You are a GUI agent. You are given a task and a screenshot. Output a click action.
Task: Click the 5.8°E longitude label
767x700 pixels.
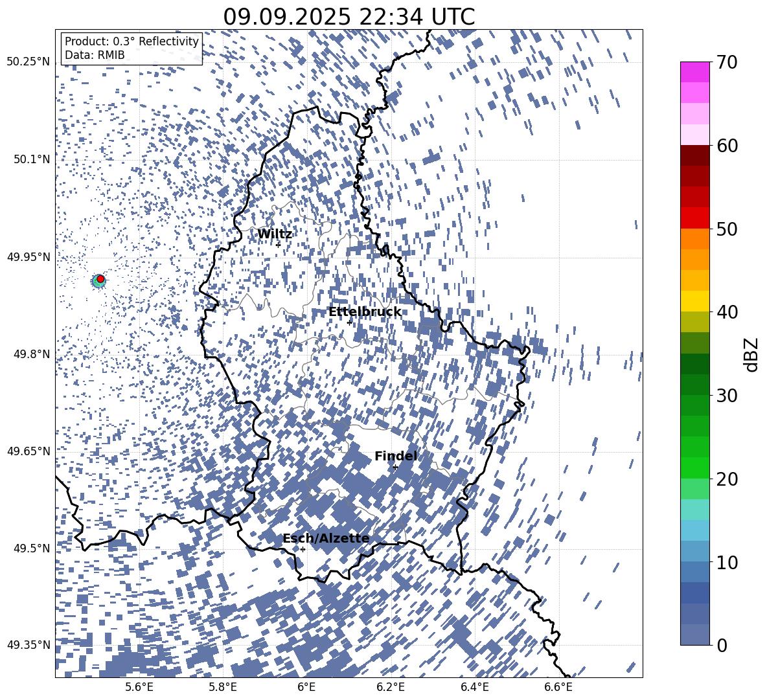[223, 687]
